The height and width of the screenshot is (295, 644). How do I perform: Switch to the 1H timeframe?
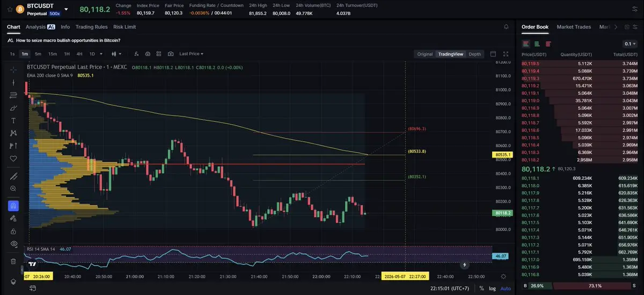67,54
